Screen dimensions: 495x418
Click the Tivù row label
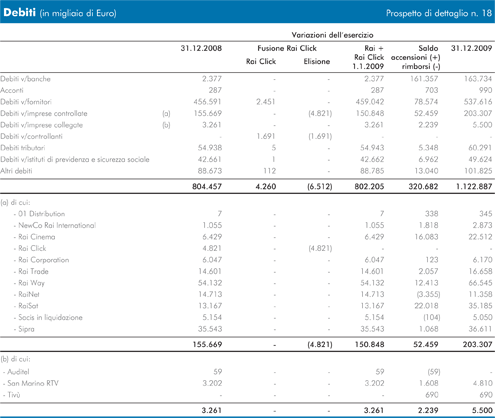(14, 395)
